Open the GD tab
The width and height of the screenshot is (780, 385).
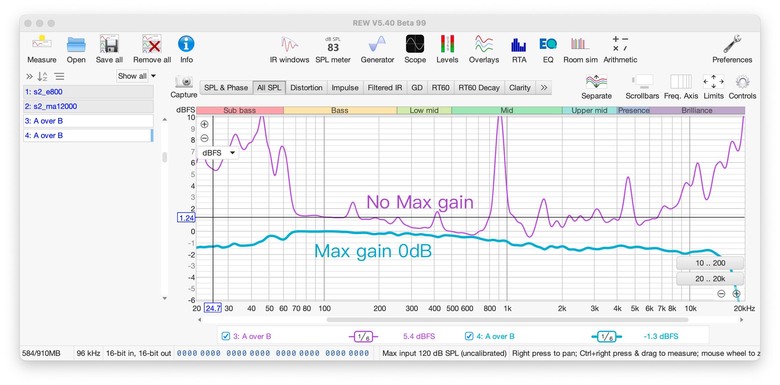417,88
